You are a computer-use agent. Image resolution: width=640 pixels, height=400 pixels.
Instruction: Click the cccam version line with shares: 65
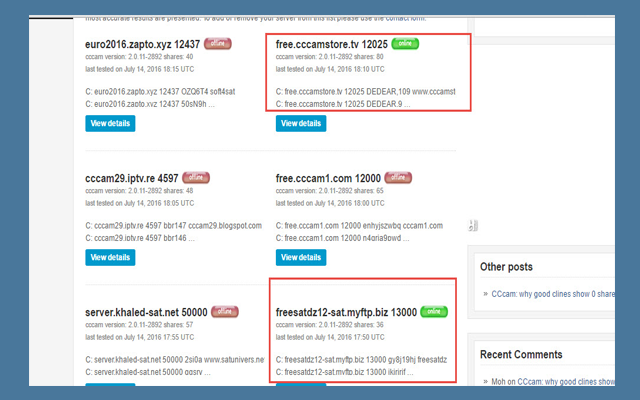pyautogui.click(x=329, y=191)
